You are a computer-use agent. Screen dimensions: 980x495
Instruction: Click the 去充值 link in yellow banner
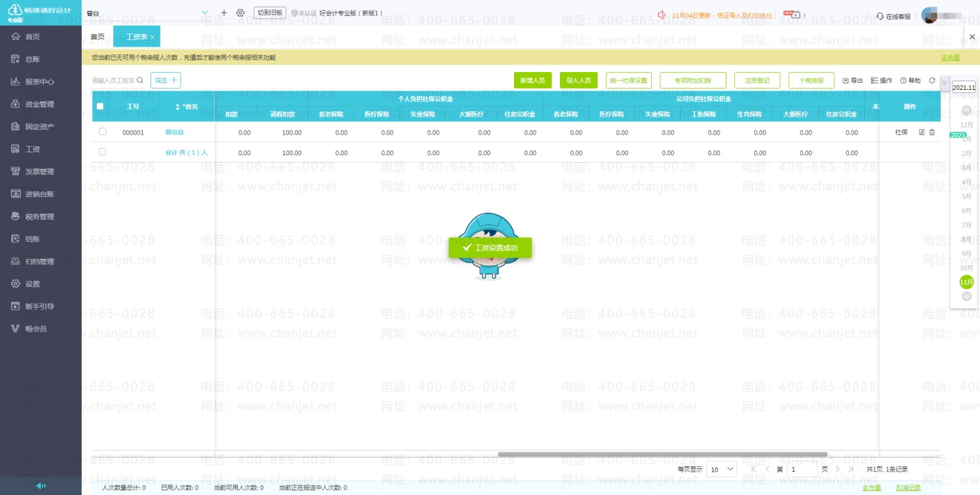pos(950,58)
